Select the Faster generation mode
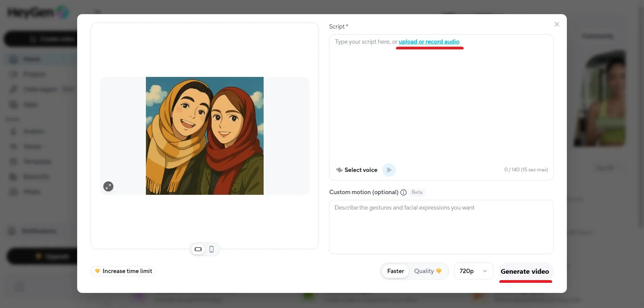Image resolution: width=644 pixels, height=308 pixels. click(x=395, y=271)
